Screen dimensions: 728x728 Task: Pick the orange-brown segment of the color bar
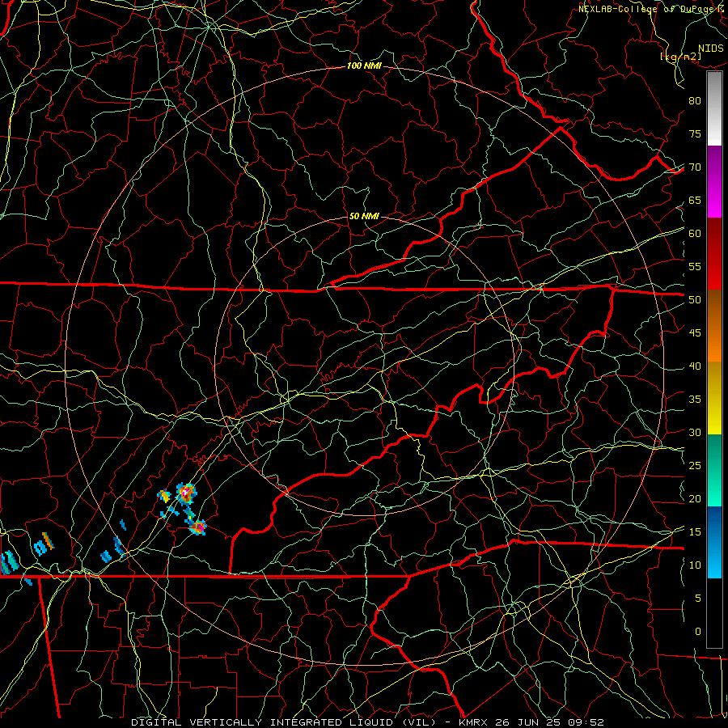coord(714,325)
